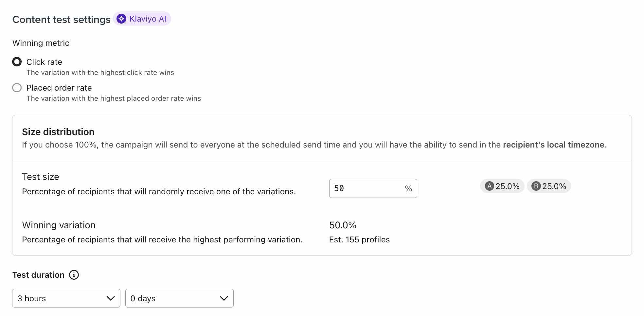Image resolution: width=644 pixels, height=316 pixels.
Task: Open the 0 days duration dropdown
Action: 179,298
